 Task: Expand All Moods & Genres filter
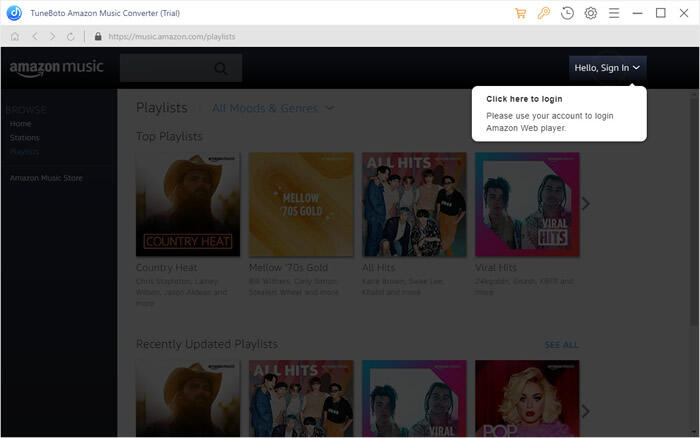273,108
